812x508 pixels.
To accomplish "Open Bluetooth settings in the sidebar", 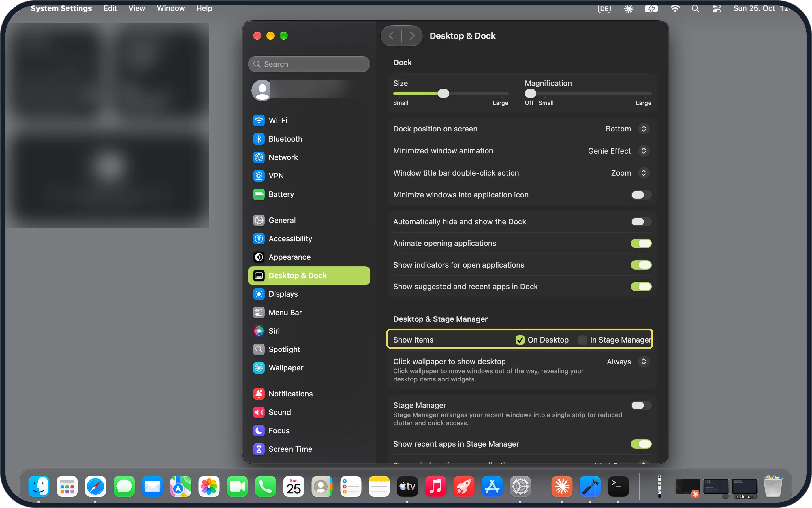I will tap(309, 139).
